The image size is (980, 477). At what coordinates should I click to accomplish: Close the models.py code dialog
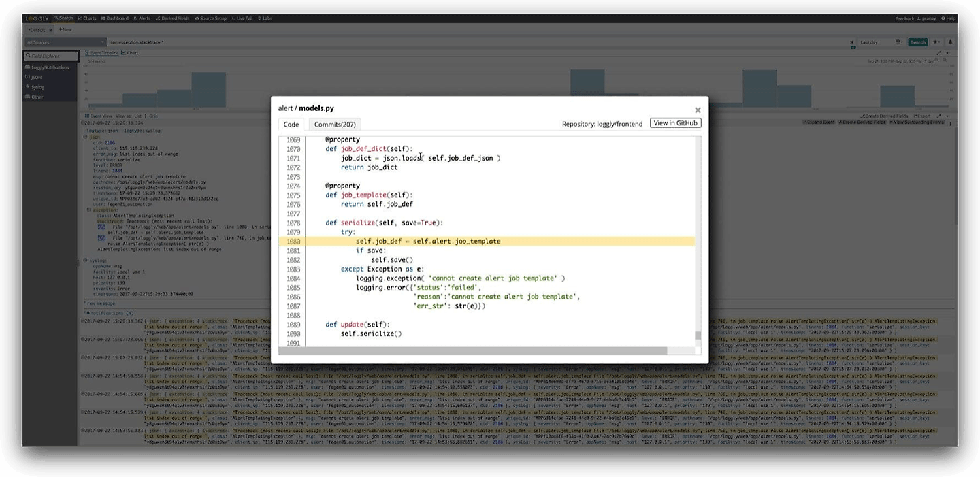point(697,110)
